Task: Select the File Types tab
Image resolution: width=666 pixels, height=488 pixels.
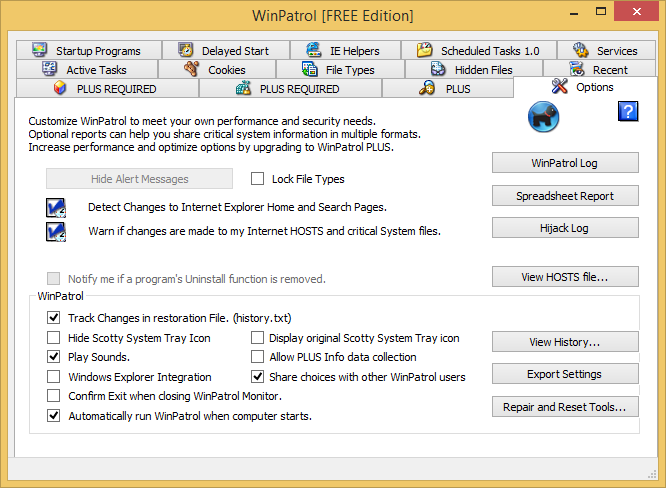Action: [341, 69]
